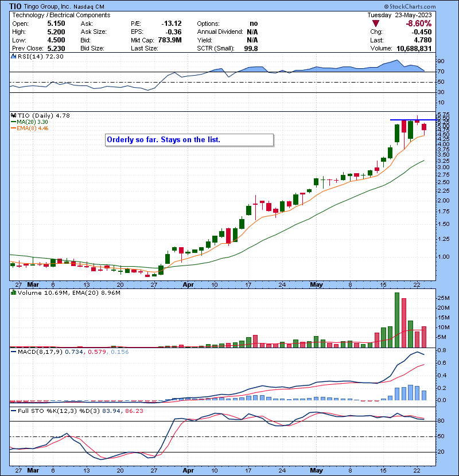Viewport: 459px width, 476px height.
Task: Click the SCTR (Small) value 99.8
Action: 251,48
